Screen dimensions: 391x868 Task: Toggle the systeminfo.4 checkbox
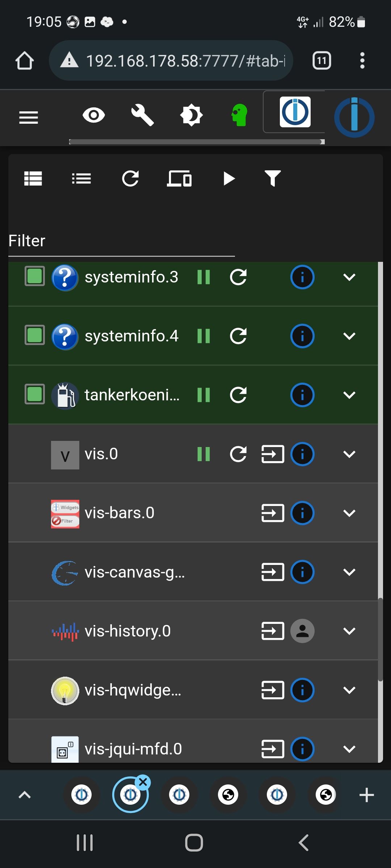click(x=35, y=335)
